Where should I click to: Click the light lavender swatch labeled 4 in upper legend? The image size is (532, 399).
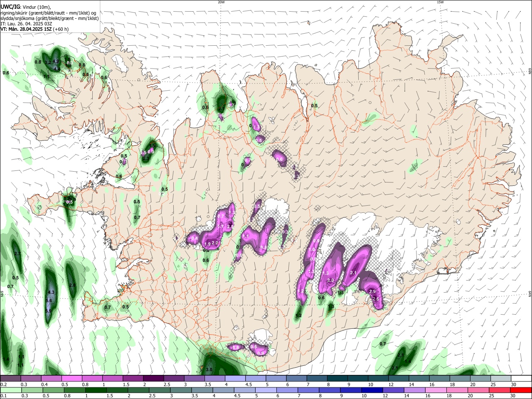click(x=235, y=378)
